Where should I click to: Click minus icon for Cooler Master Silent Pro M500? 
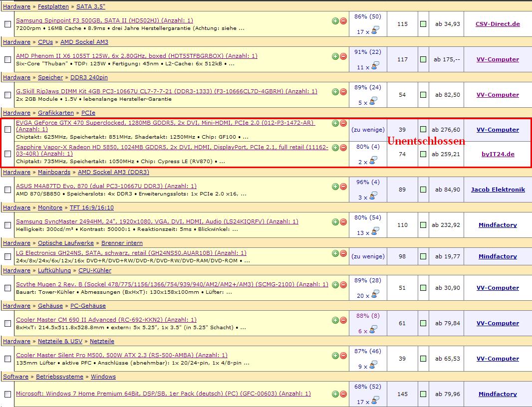(x=343, y=356)
